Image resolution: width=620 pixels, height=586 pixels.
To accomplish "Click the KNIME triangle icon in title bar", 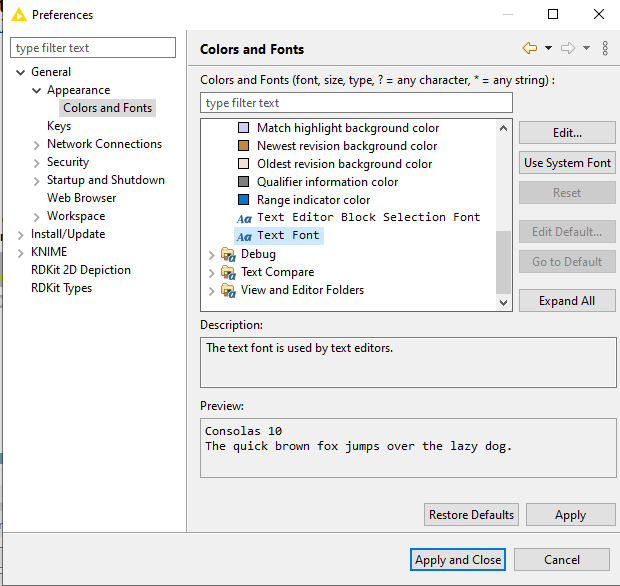I will (x=19, y=15).
